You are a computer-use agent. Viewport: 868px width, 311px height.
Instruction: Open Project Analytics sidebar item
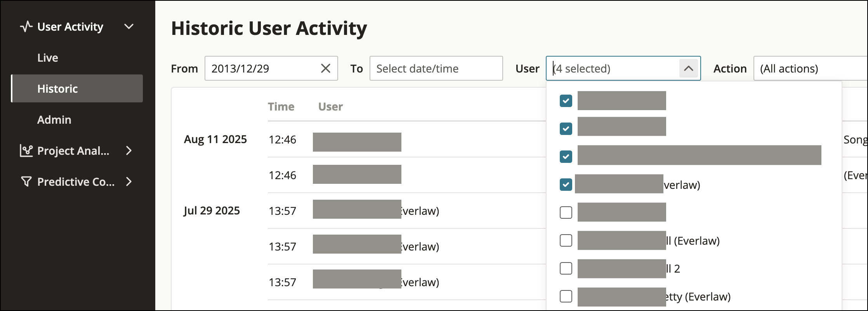point(77,150)
